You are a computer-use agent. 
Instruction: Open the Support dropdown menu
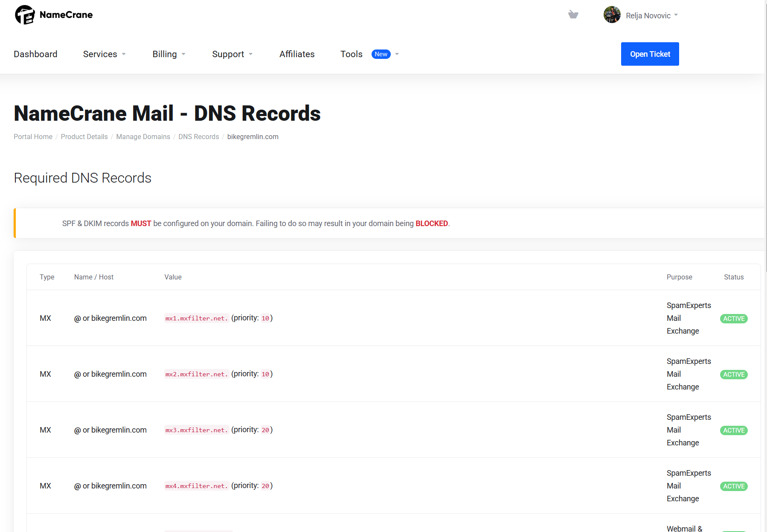tap(232, 54)
